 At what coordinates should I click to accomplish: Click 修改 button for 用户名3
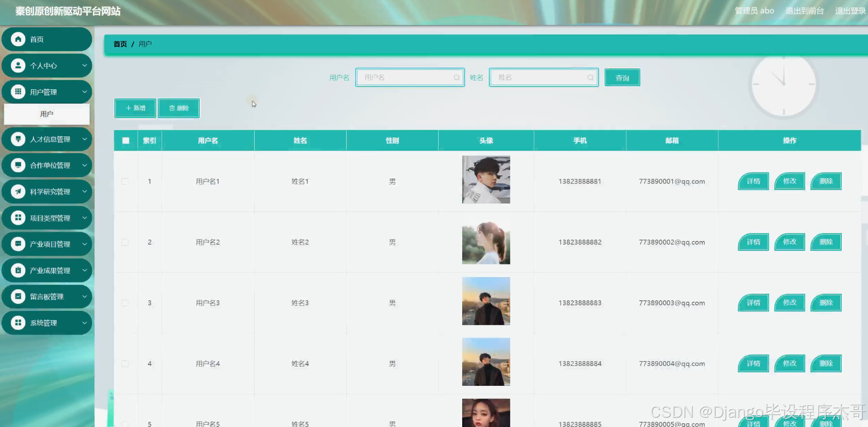coord(790,302)
